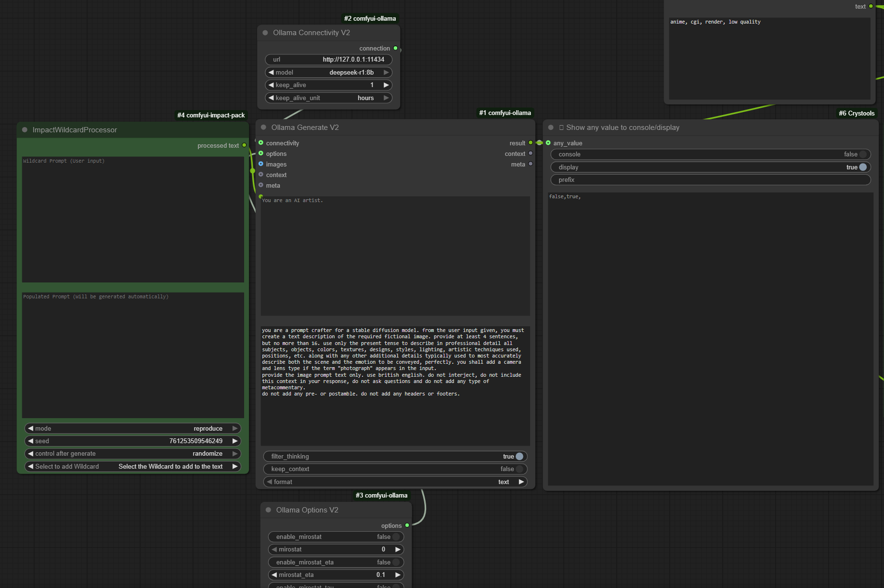
Task: Click the #6 Crystools badge
Action: [x=857, y=114]
